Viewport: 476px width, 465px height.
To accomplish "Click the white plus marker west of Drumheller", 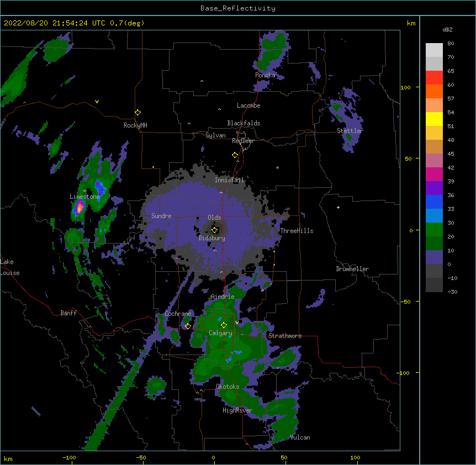I will (338, 207).
